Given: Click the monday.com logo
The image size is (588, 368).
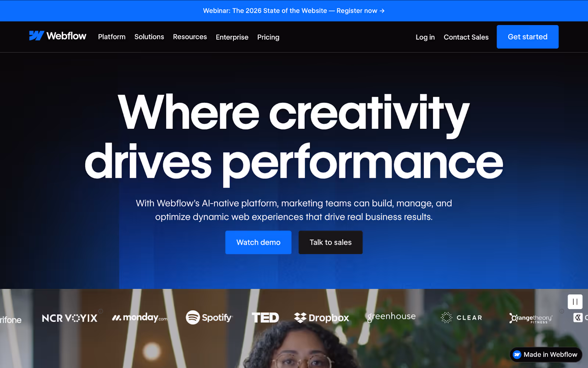Looking at the screenshot, I should [x=140, y=317].
